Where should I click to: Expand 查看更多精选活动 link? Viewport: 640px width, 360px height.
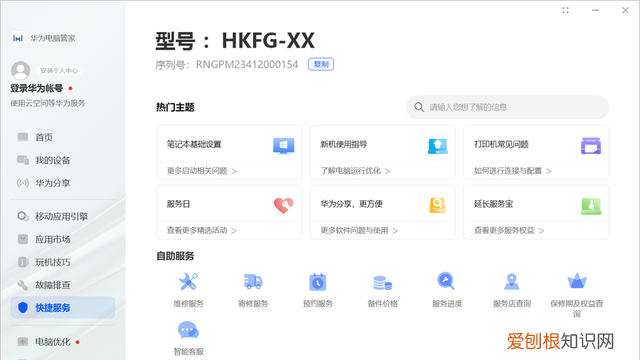[x=202, y=230]
